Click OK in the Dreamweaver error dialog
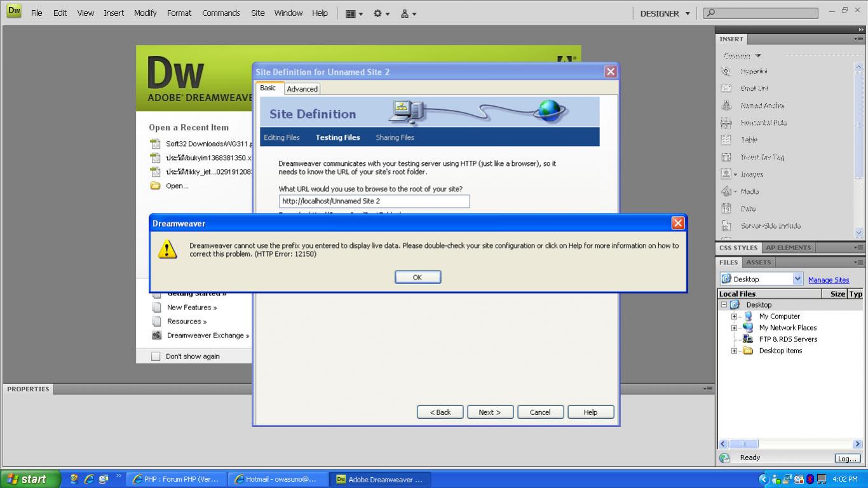 coord(417,277)
